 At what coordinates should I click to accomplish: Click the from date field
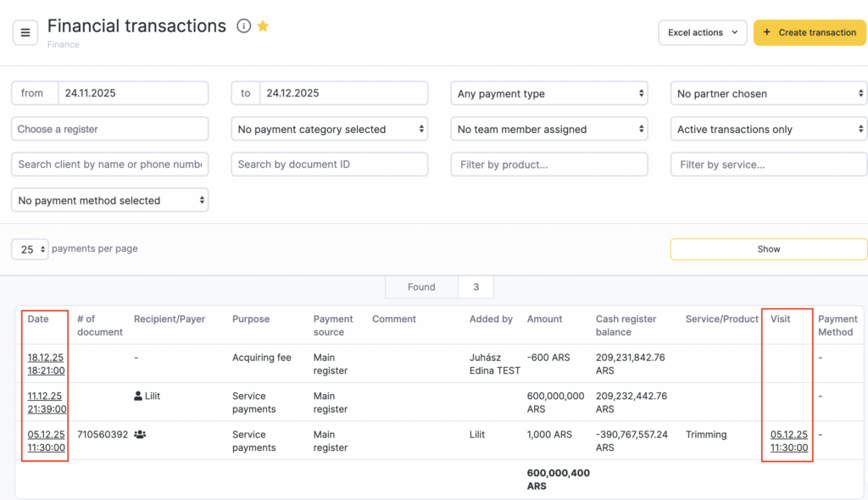pos(132,93)
